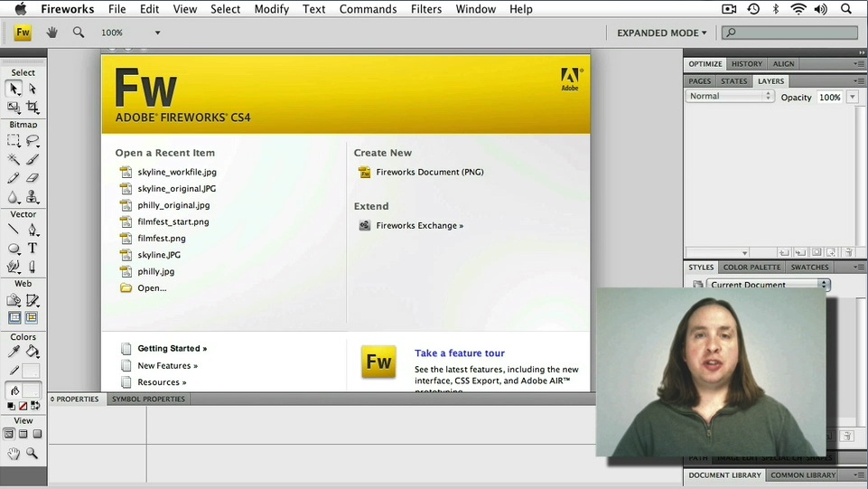This screenshot has height=489, width=868.
Task: Create new Fireworks Document (PNG)
Action: (x=430, y=173)
